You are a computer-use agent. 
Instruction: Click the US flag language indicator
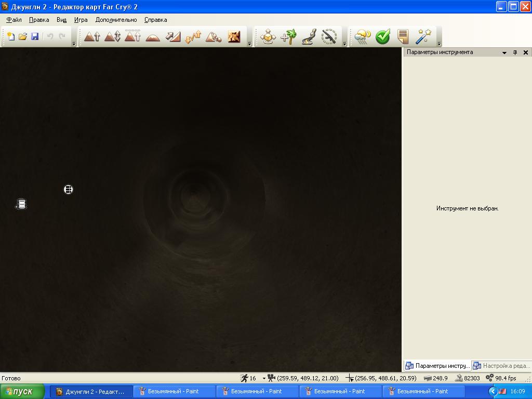coord(502,392)
